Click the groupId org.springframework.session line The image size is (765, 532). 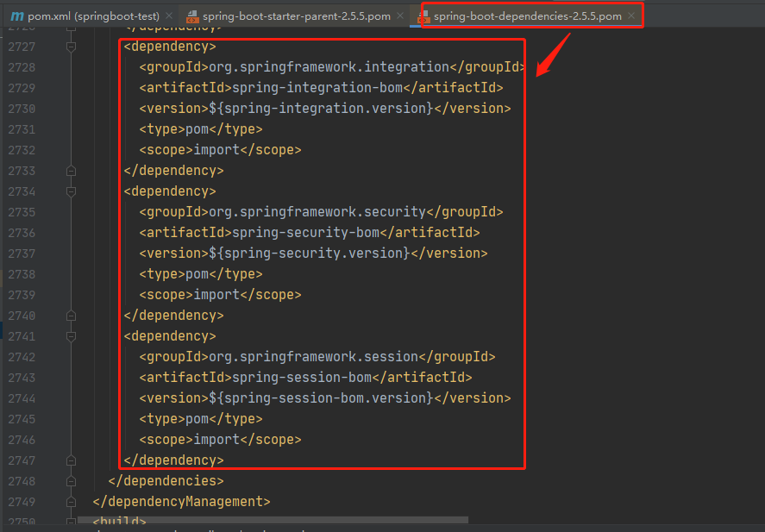pos(317,357)
